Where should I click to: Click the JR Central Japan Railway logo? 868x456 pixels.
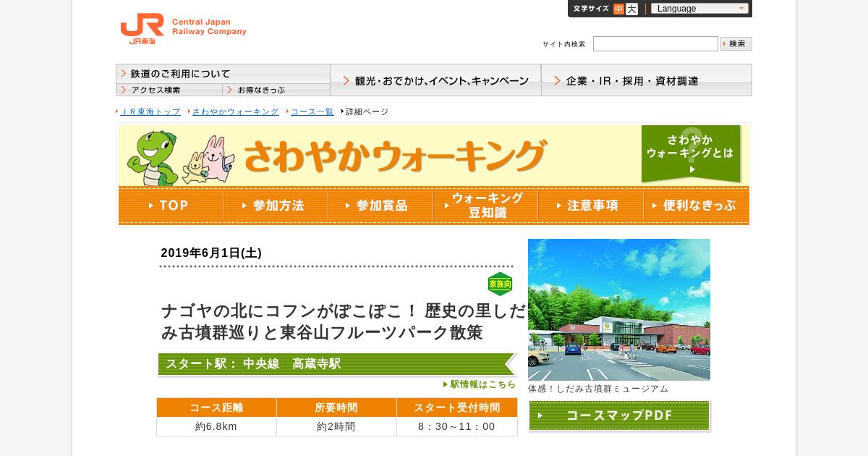click(x=183, y=29)
